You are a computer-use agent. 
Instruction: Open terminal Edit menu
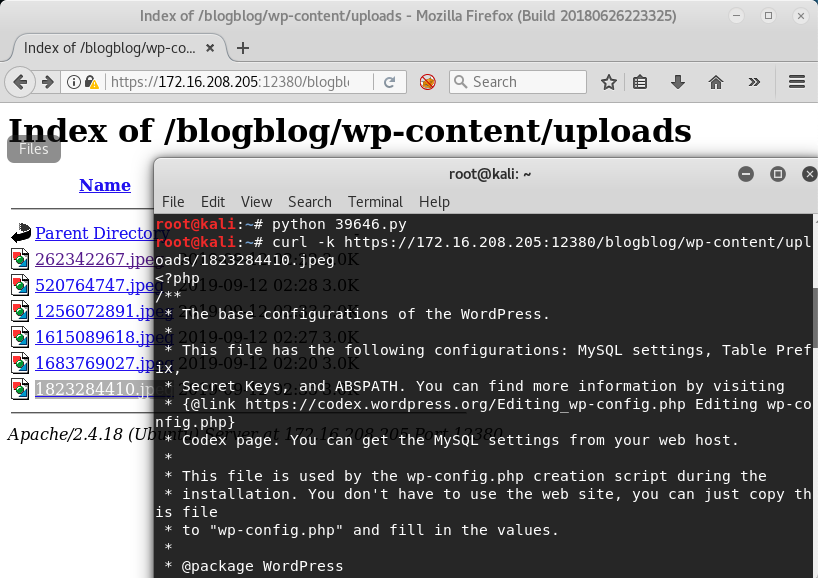coord(213,202)
